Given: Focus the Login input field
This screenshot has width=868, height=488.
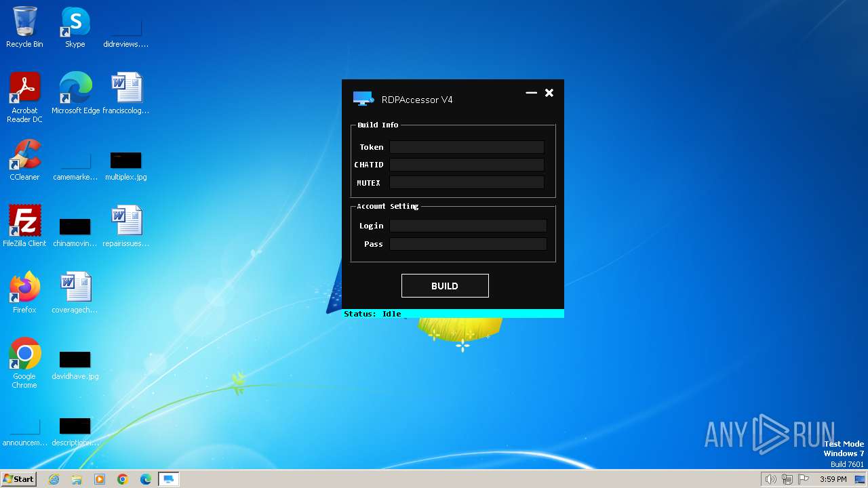Looking at the screenshot, I should 468,226.
